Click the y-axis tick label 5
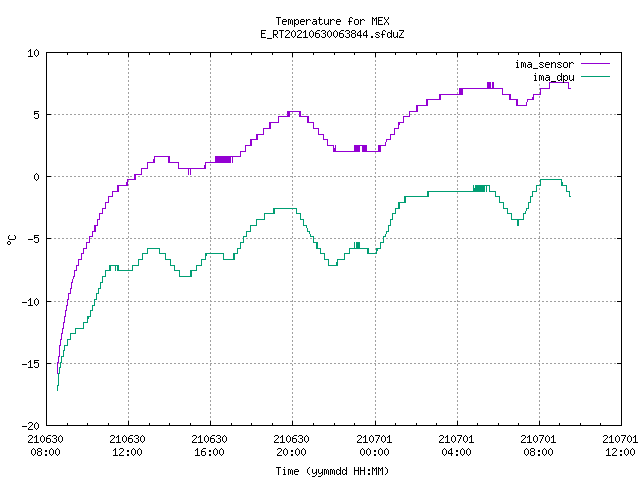 (x=36, y=115)
